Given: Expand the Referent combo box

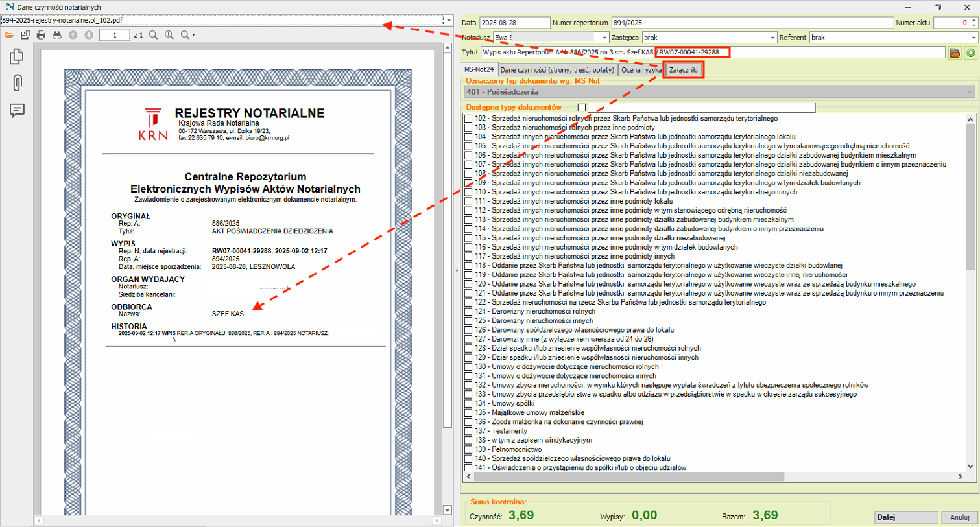Looking at the screenshot, I should coord(973,38).
